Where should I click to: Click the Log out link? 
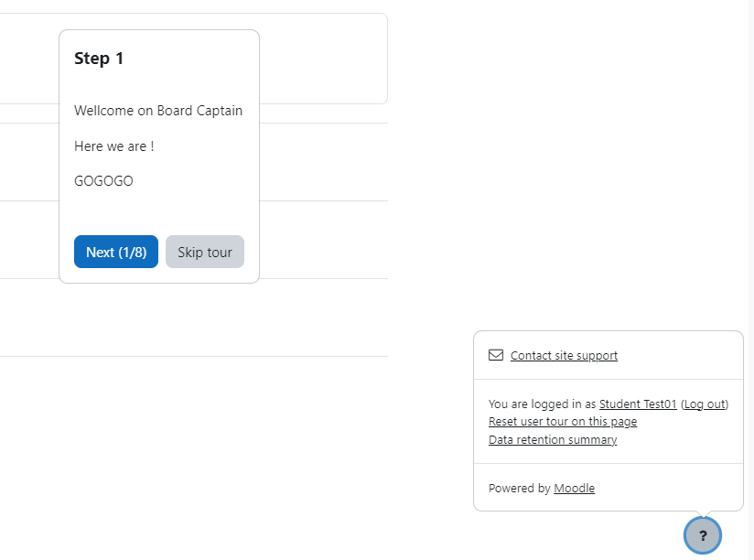point(705,404)
